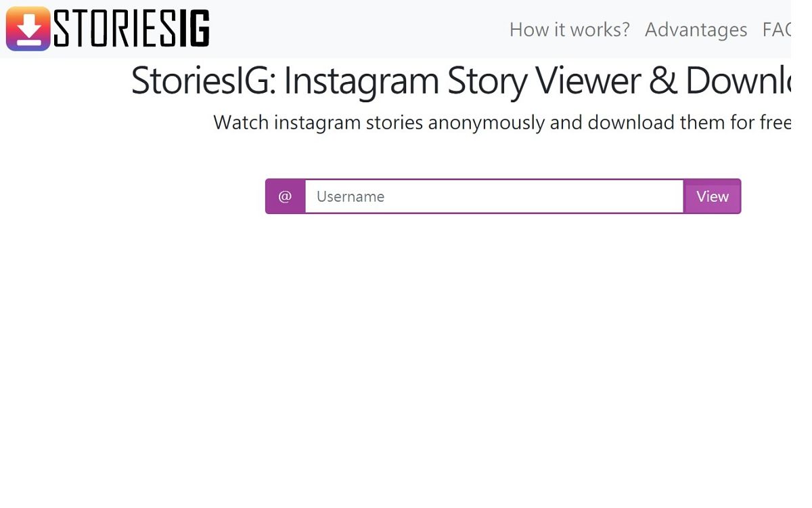
Task: Click the STORIESIG wordmark in the header
Action: click(x=131, y=28)
